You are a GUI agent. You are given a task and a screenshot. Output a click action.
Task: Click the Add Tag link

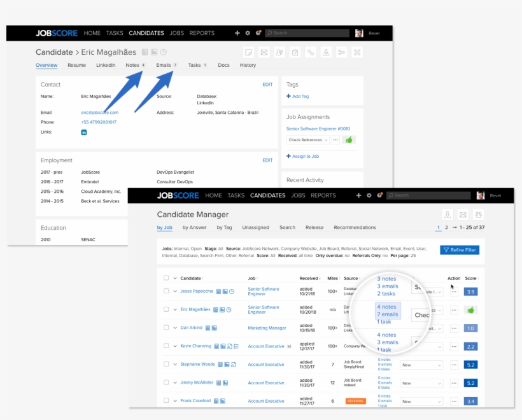(298, 96)
